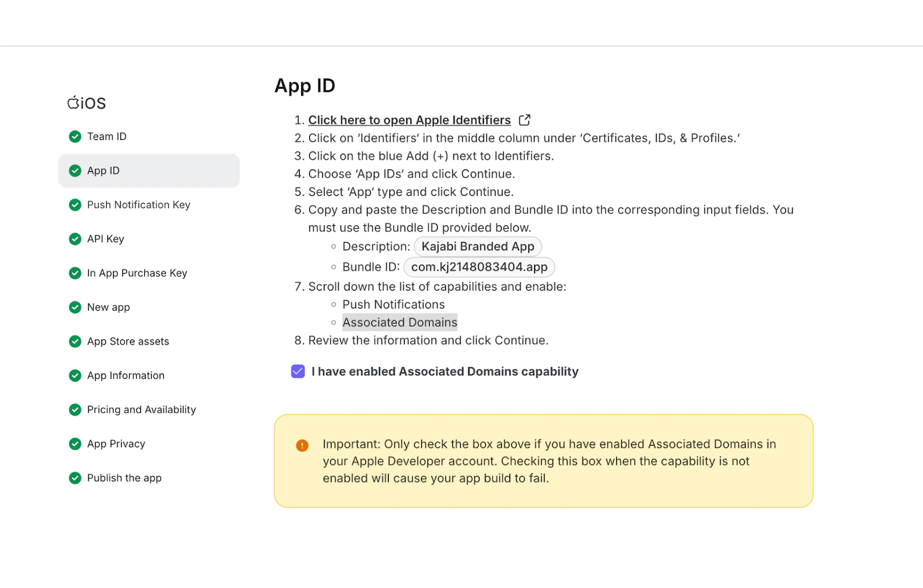Image resolution: width=923 pixels, height=588 pixels.
Task: Click the orange warning icon in the notice box
Action: pyautogui.click(x=302, y=445)
